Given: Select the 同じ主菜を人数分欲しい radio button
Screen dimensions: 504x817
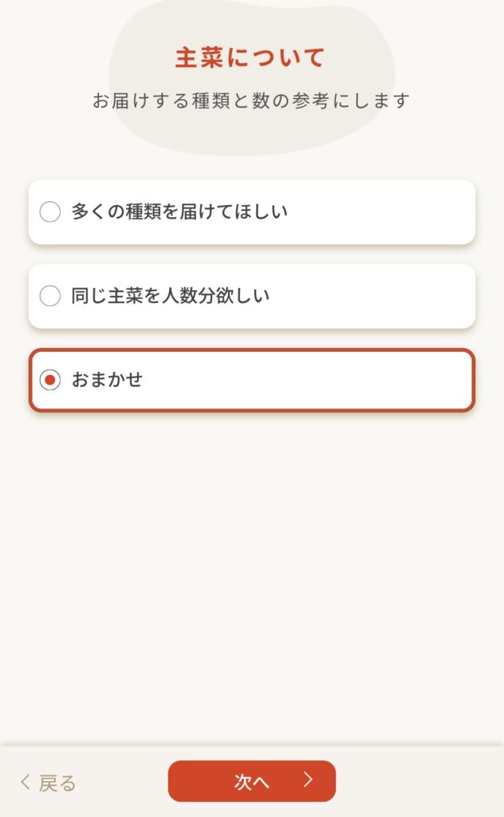Looking at the screenshot, I should click(x=50, y=296).
